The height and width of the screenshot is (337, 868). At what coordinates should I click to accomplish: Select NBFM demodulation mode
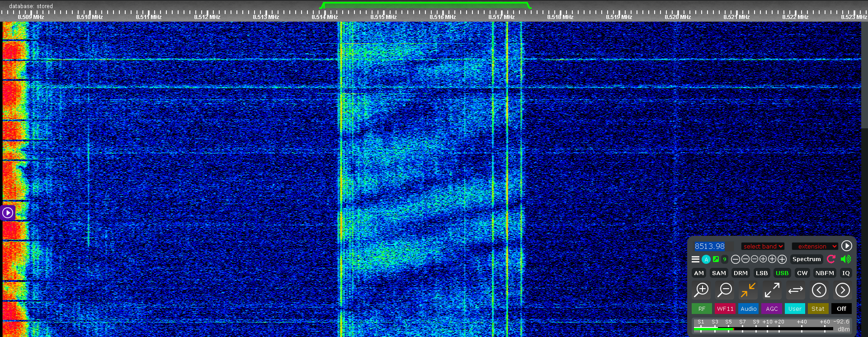tap(825, 273)
